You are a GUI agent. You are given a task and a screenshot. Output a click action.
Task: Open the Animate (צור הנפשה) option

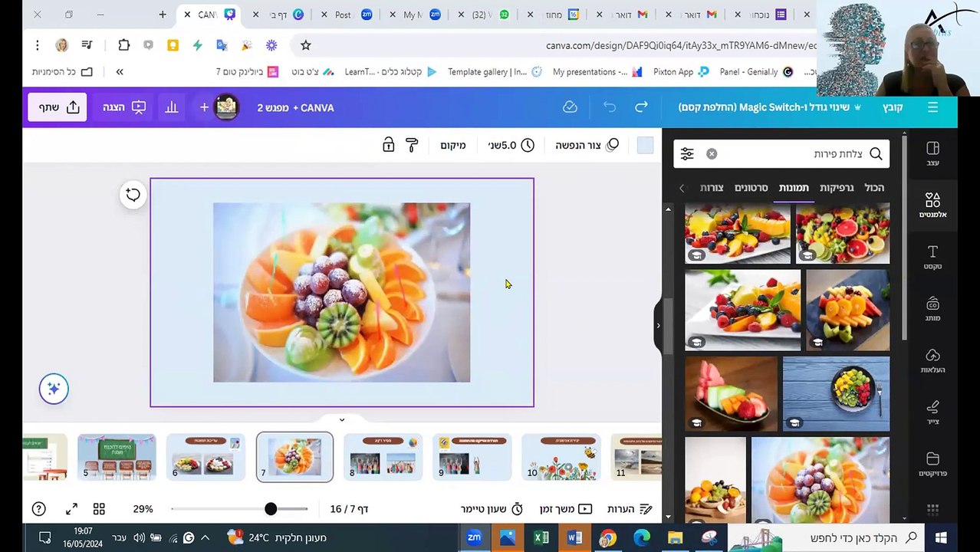point(587,145)
